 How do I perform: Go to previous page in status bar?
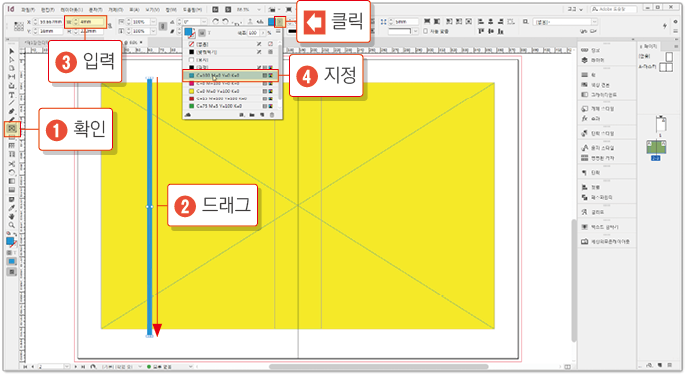coord(32,367)
